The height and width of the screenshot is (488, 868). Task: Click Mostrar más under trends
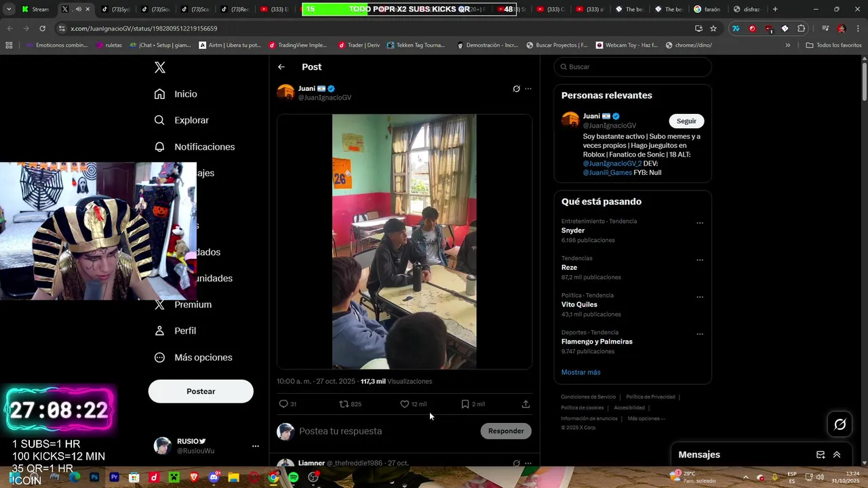click(x=580, y=372)
